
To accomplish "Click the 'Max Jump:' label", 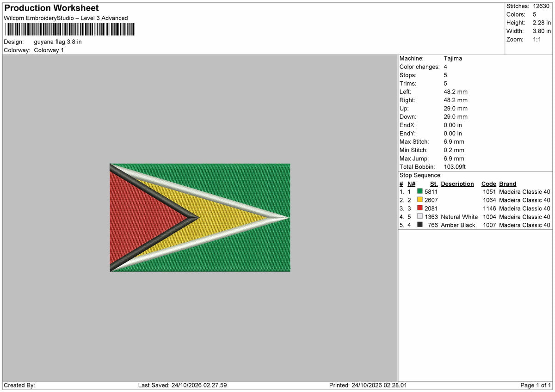I will click(x=414, y=158).
